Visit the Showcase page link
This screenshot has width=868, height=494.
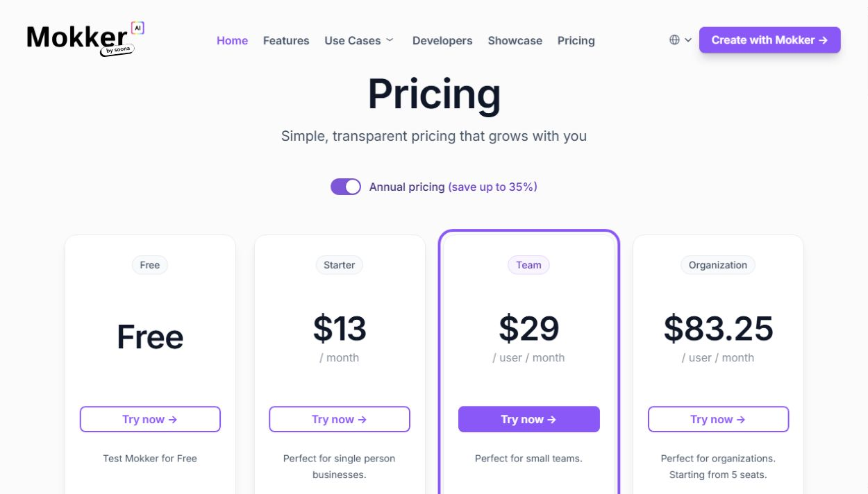click(515, 40)
